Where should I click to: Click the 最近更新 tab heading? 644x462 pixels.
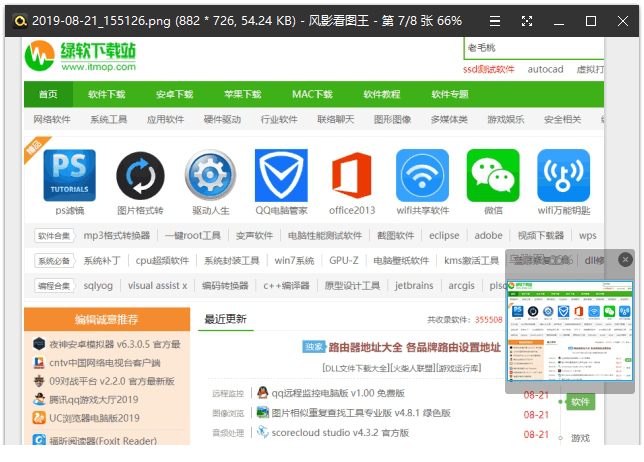click(x=225, y=319)
